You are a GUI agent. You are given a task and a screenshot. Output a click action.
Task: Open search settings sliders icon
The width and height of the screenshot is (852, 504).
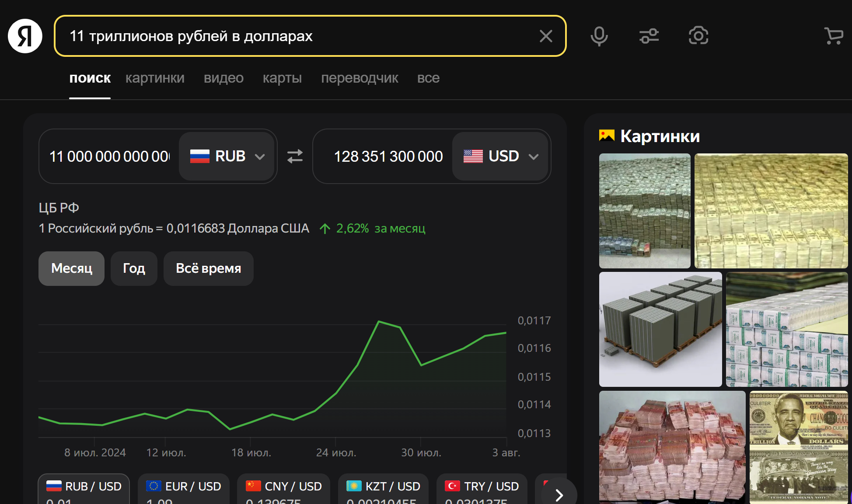[649, 36]
